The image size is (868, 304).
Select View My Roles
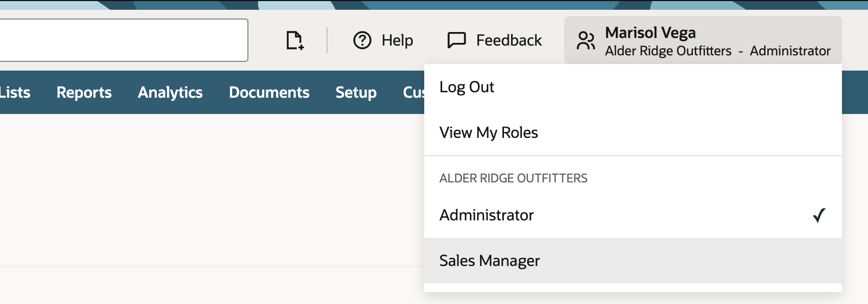633,132
